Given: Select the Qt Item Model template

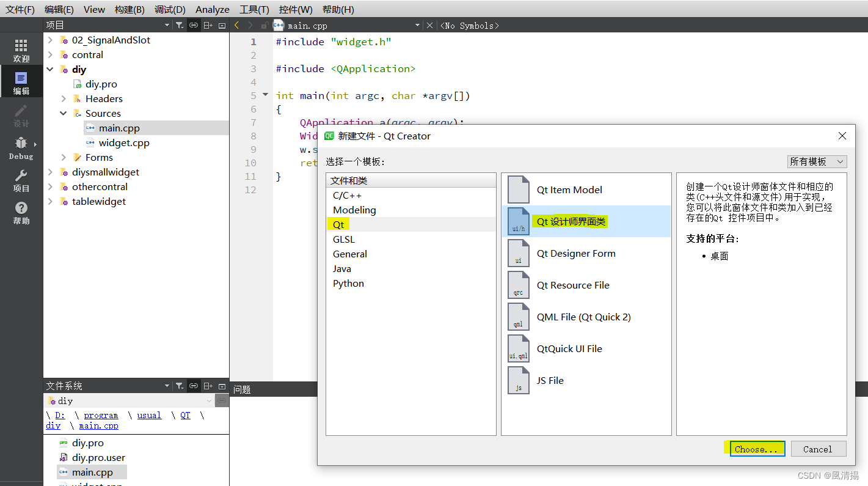Looking at the screenshot, I should (586, 190).
